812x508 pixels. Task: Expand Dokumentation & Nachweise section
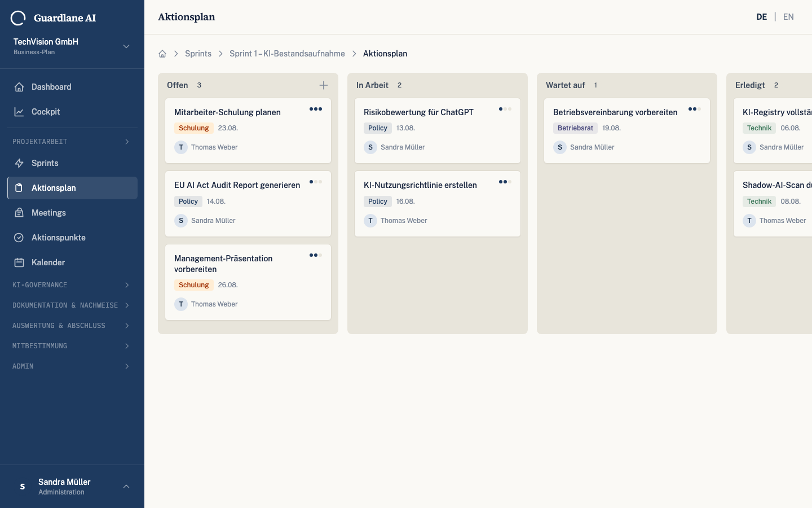point(72,305)
